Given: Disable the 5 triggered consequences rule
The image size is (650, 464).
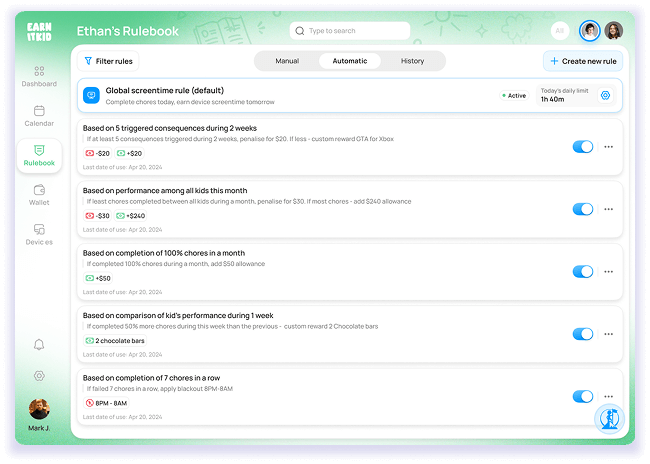Looking at the screenshot, I should tap(583, 147).
